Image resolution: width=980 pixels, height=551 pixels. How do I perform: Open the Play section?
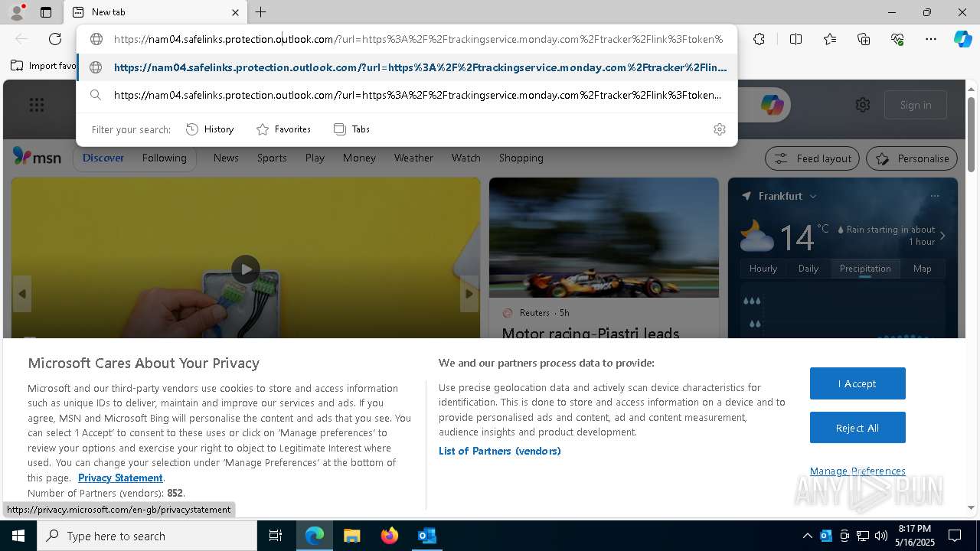pyautogui.click(x=315, y=158)
